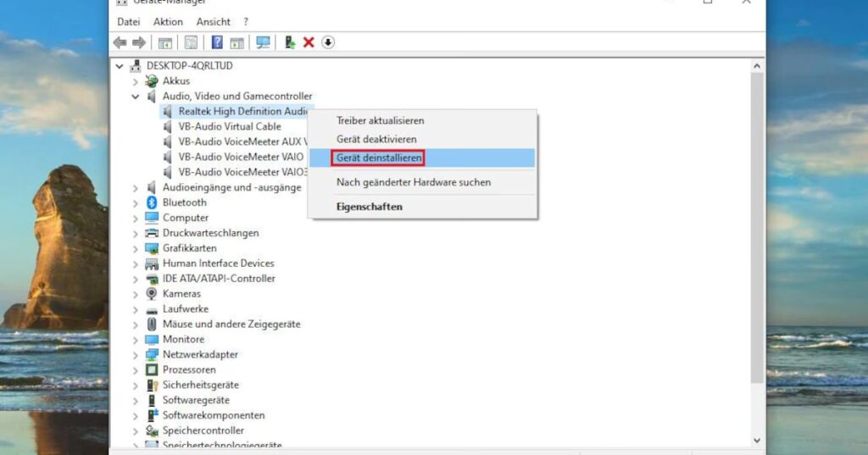Viewport: 868px width, 455px height.
Task: Select the VB-Audio Virtual Cable device
Action: [229, 127]
